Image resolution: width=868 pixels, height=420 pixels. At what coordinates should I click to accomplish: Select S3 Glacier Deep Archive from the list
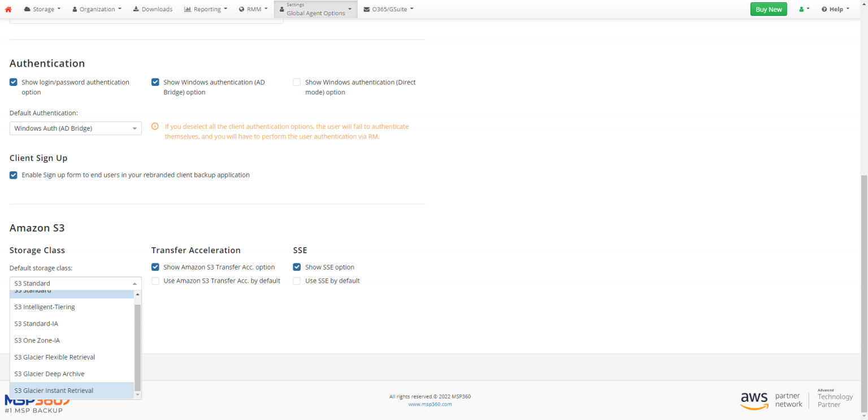pos(49,374)
